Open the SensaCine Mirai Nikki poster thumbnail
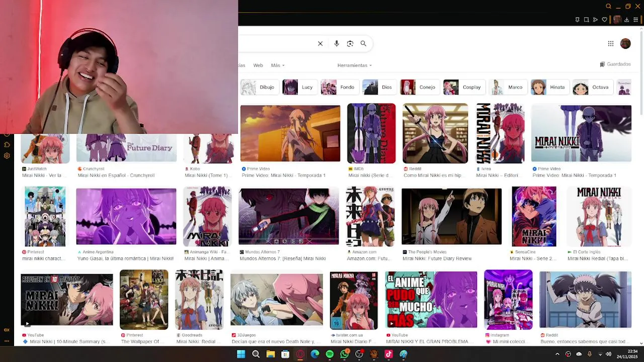 tap(534, 217)
